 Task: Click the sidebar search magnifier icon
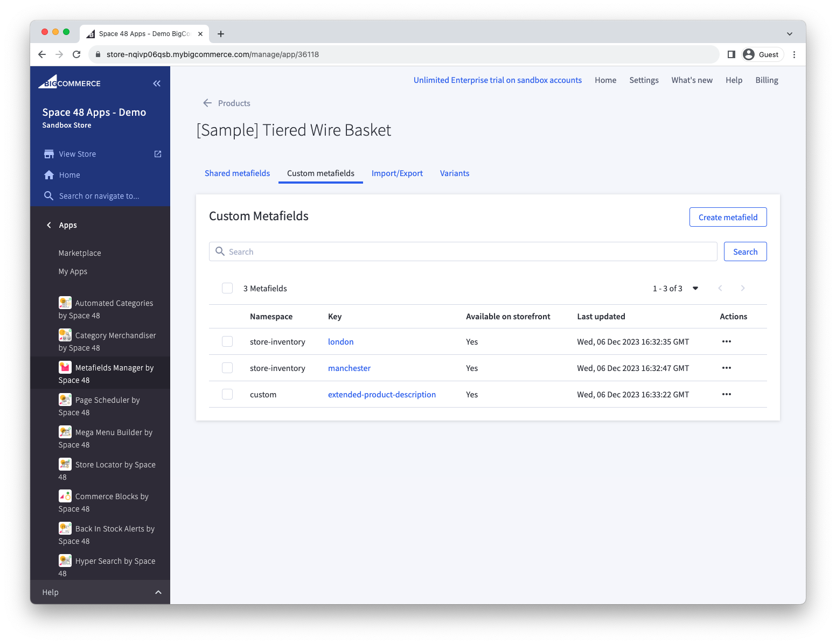(x=48, y=196)
